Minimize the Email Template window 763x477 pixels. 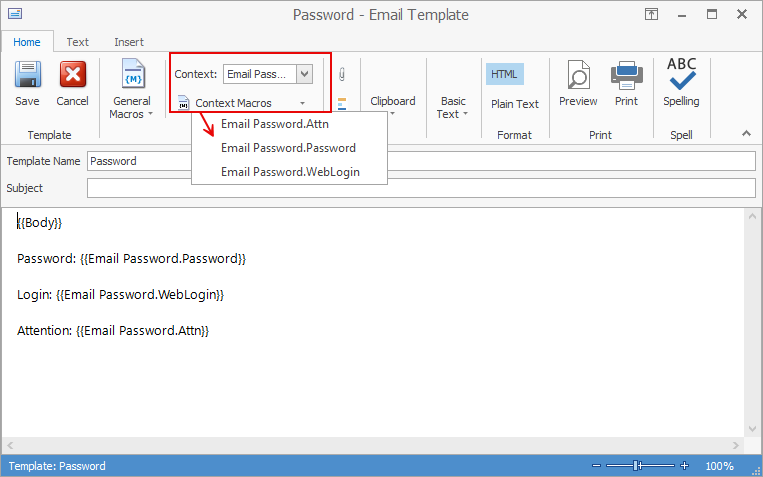tap(682, 15)
